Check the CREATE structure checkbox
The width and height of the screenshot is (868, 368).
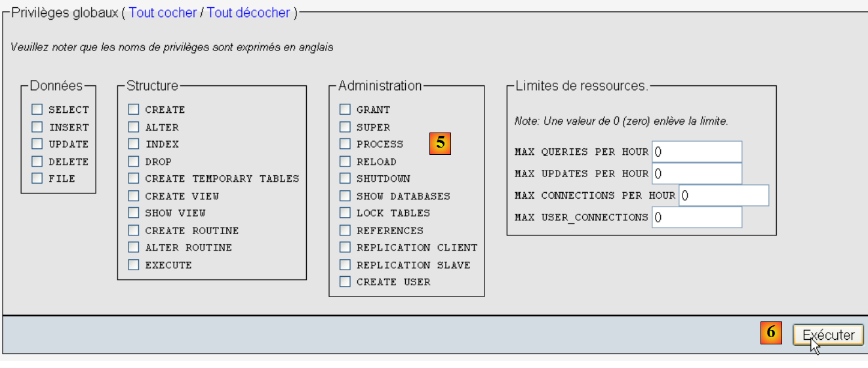click(134, 110)
